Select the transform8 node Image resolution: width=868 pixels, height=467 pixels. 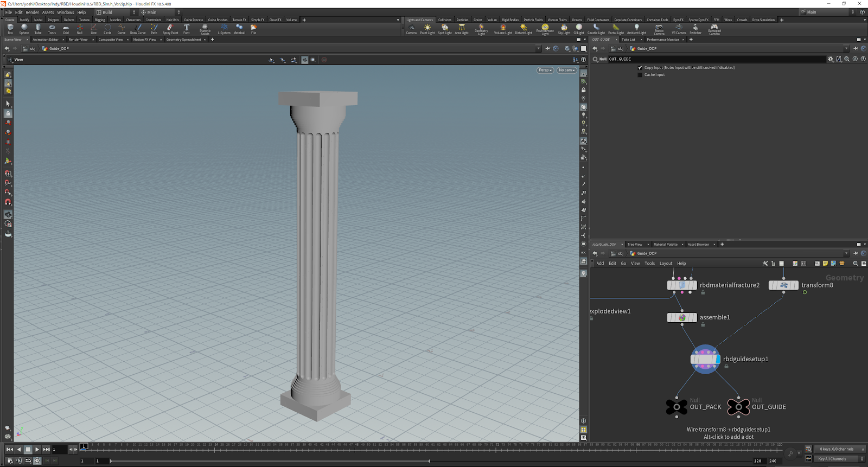click(783, 285)
